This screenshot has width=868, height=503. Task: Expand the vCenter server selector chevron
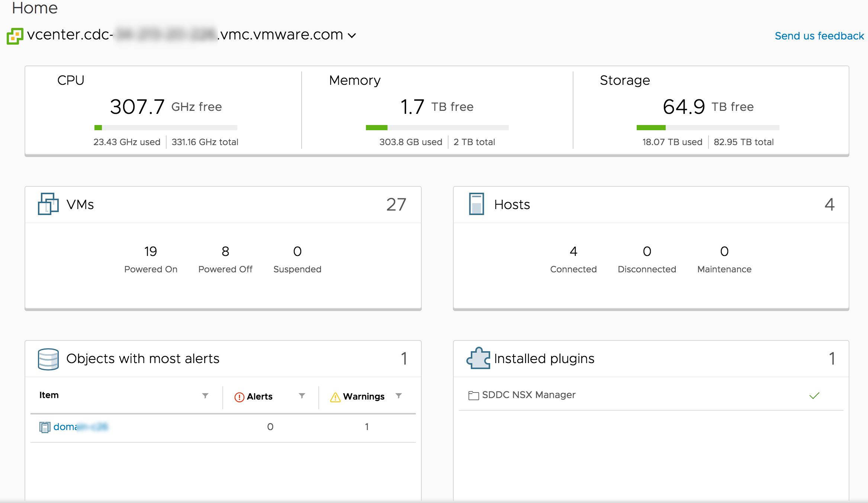pyautogui.click(x=352, y=35)
